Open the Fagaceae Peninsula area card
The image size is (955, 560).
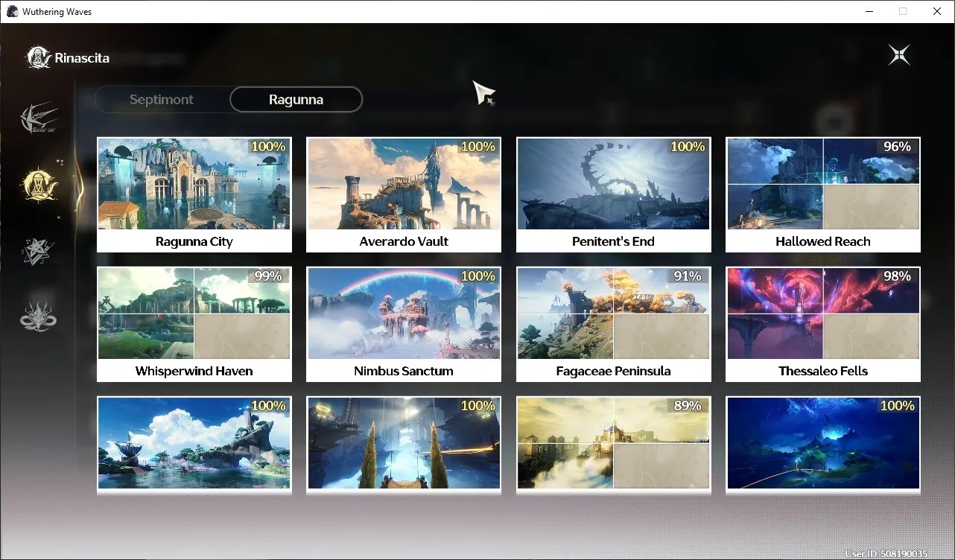[613, 324]
